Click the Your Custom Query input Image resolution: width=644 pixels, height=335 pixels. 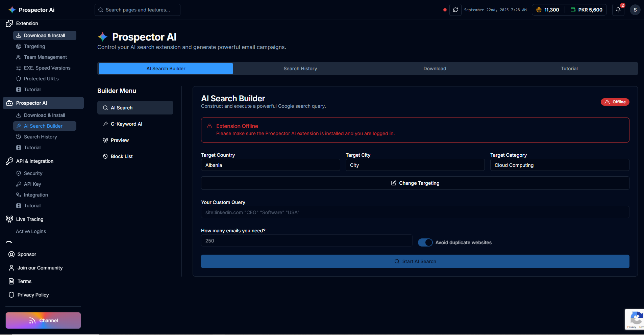pyautogui.click(x=415, y=212)
